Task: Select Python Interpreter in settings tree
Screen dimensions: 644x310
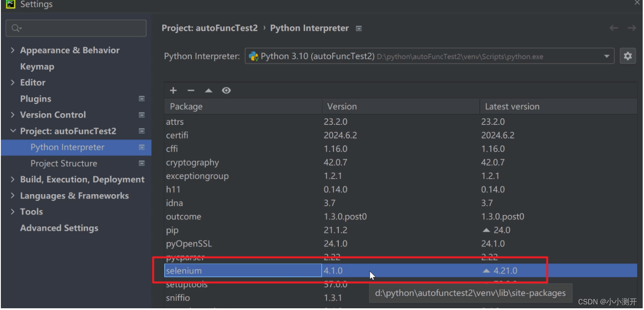Action: point(76,147)
